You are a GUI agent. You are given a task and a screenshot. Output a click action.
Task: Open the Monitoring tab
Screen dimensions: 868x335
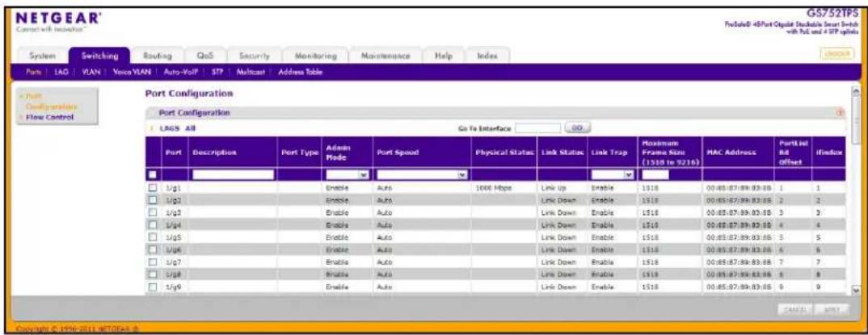click(315, 56)
